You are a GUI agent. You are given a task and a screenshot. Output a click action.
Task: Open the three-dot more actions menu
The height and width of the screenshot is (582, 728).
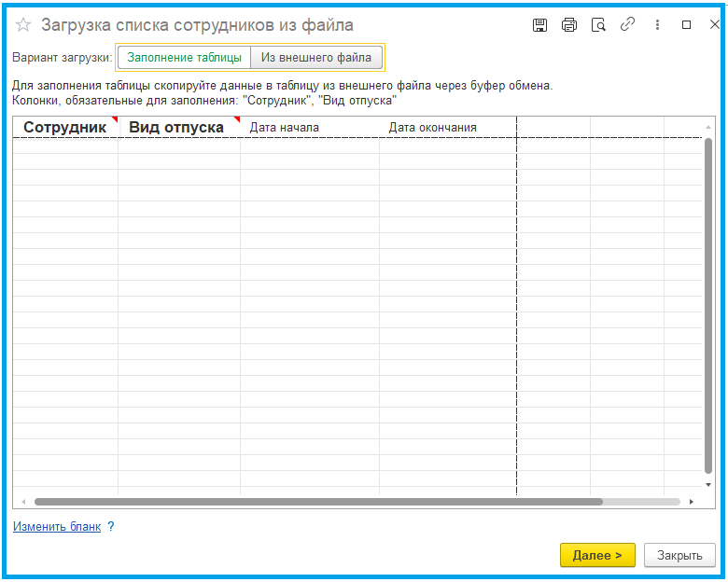point(657,25)
